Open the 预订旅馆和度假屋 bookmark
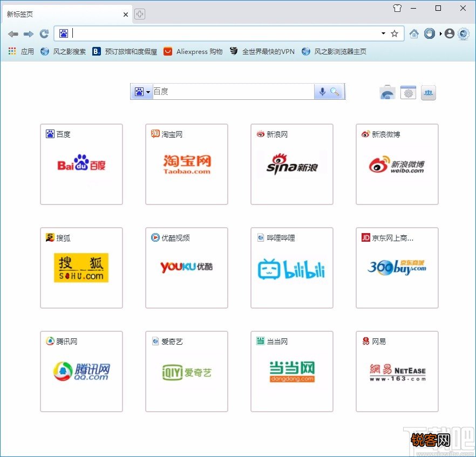The height and width of the screenshot is (457, 476). [125, 51]
